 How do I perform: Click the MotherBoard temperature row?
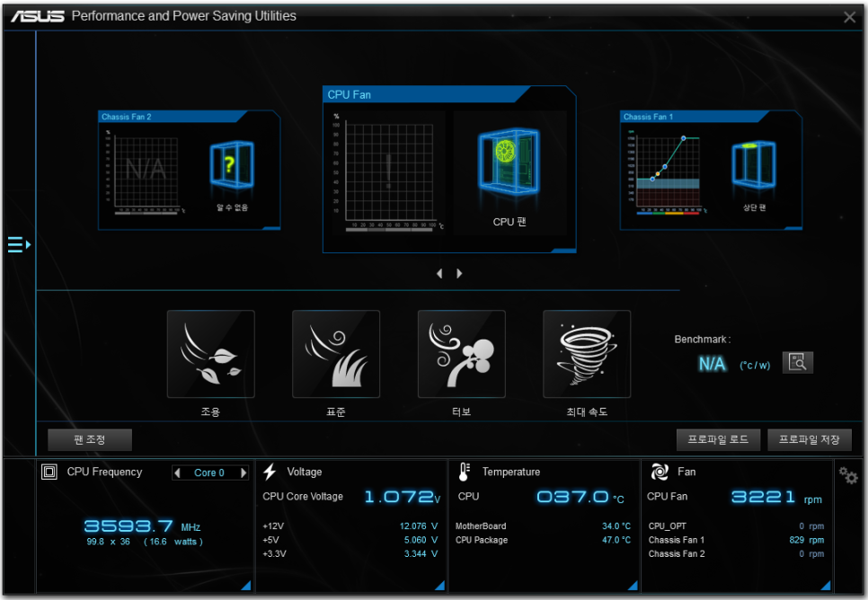(543, 525)
